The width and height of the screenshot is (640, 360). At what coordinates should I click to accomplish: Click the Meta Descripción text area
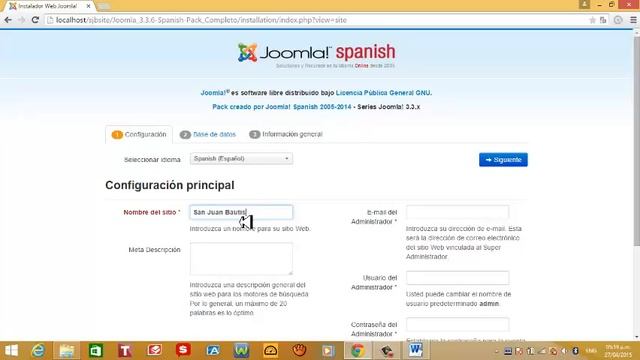click(241, 259)
